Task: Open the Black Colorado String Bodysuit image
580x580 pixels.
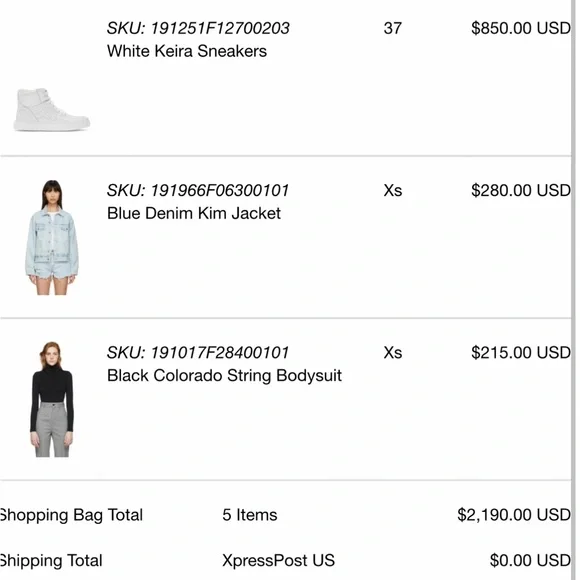Action: 52,399
